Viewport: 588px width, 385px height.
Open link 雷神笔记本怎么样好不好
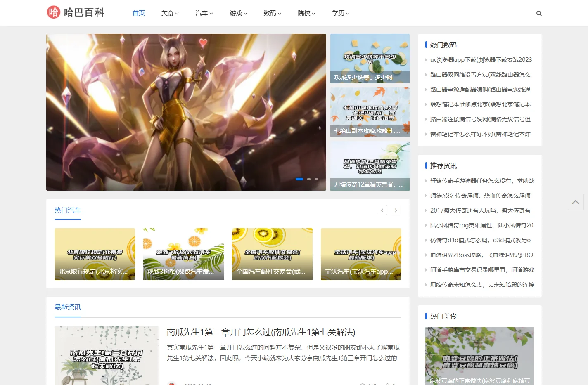[x=480, y=134]
